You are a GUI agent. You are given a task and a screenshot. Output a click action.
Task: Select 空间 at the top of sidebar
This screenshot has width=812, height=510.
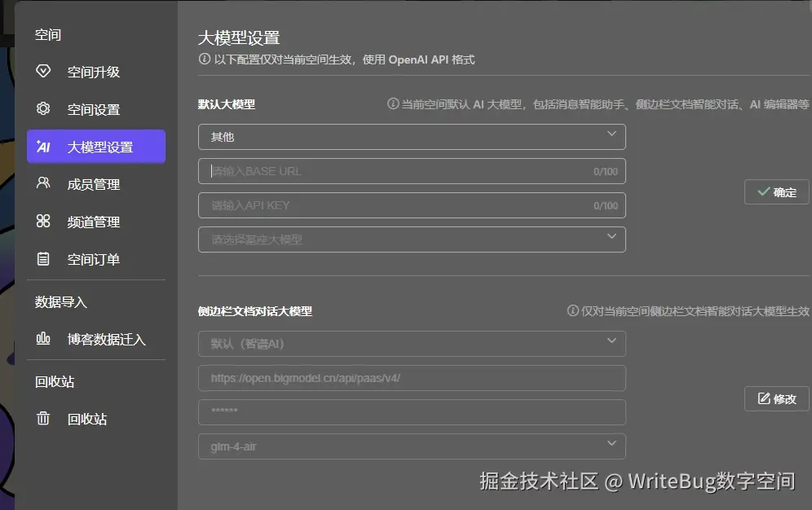click(48, 34)
